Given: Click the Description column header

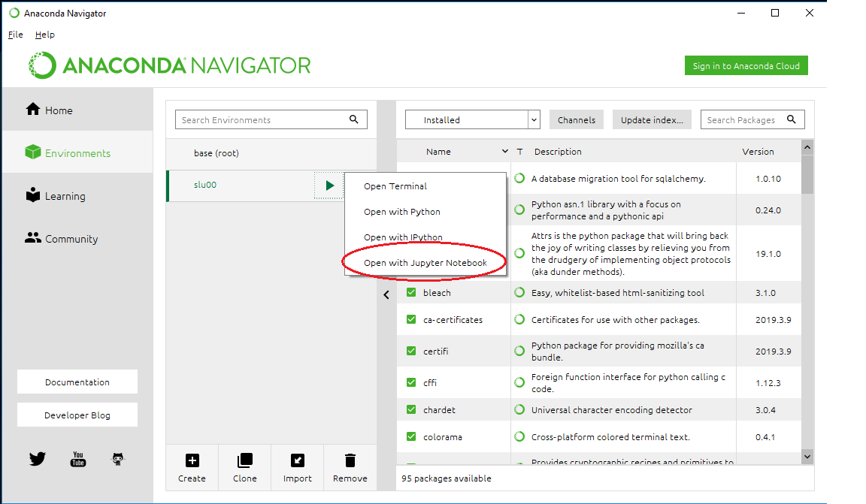Looking at the screenshot, I should coord(558,151).
